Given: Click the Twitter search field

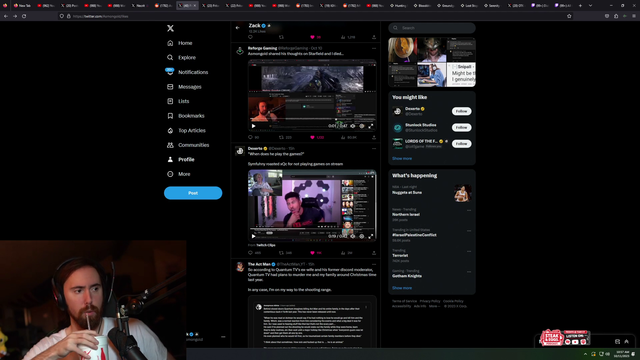Looking at the screenshot, I should pos(432,28).
